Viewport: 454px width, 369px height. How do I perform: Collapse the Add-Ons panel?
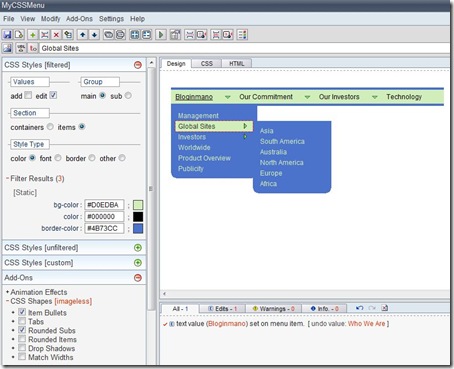(x=138, y=278)
